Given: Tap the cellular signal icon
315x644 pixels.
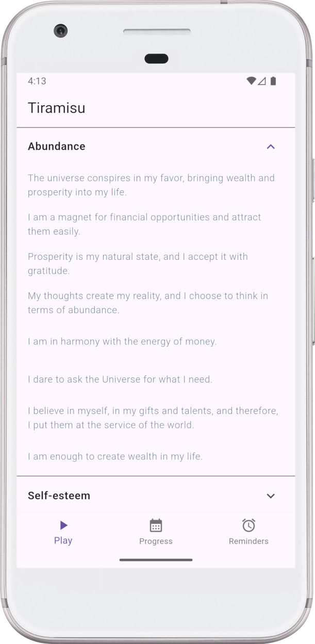Looking at the screenshot, I should click(262, 81).
